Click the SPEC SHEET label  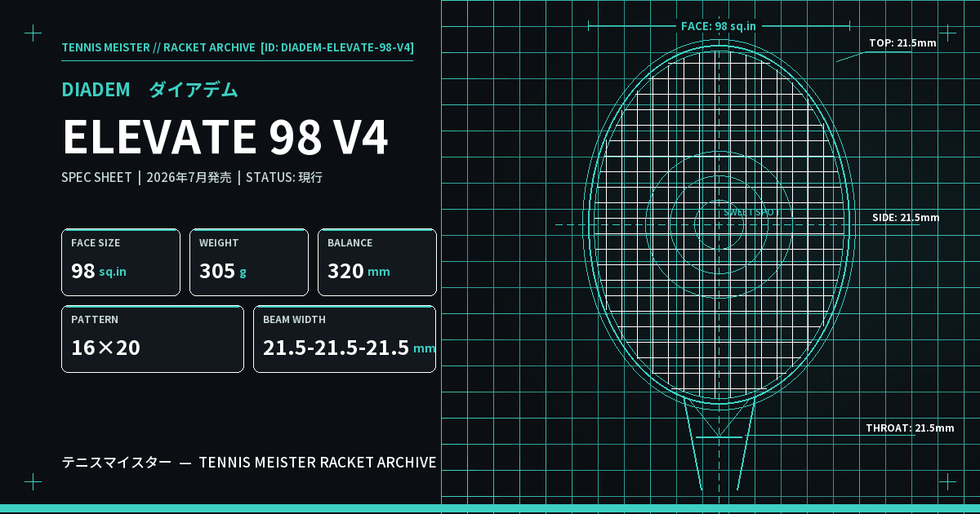click(x=96, y=177)
